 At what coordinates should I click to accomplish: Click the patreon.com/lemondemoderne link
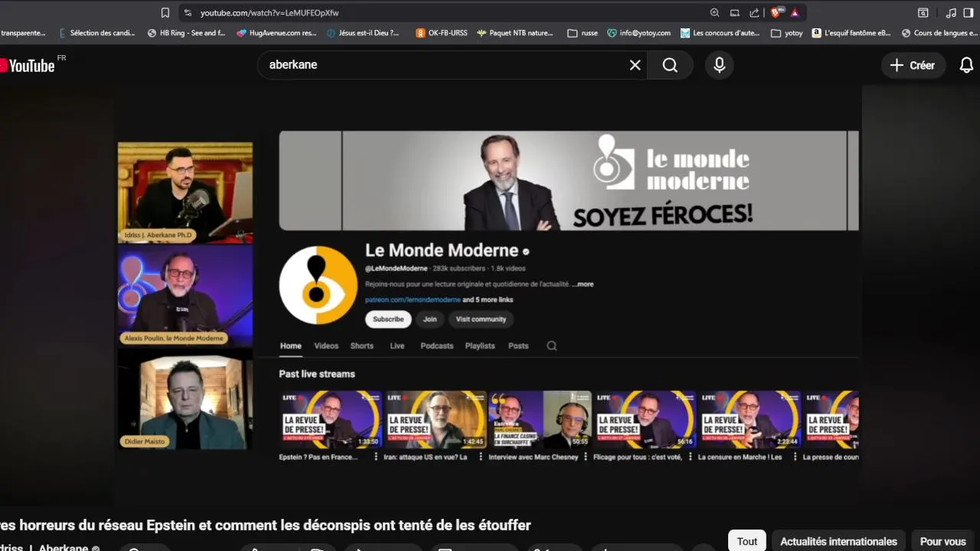pos(413,300)
